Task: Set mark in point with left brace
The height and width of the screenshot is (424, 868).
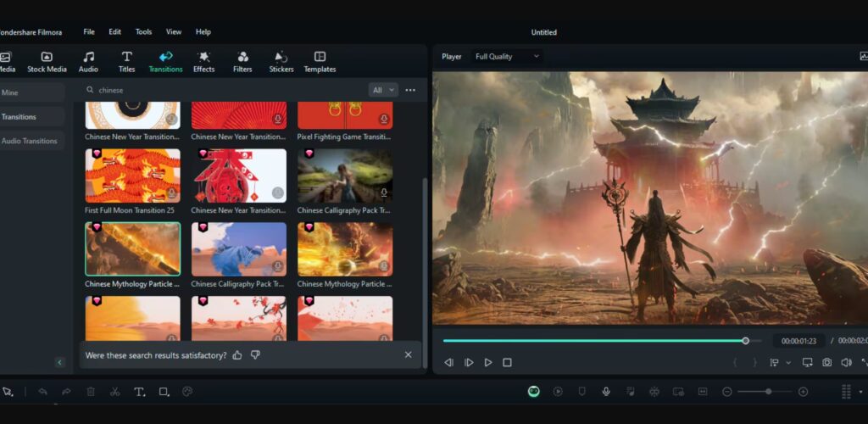Action: click(x=735, y=363)
